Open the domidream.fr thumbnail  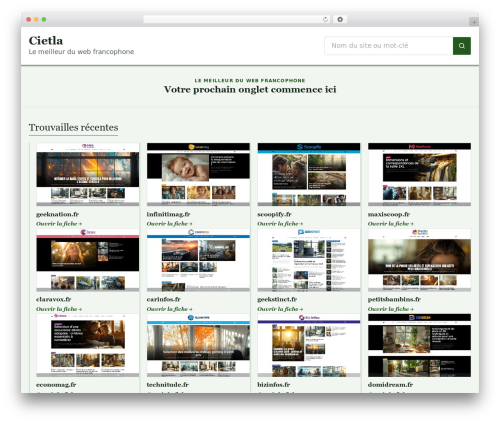click(x=419, y=345)
